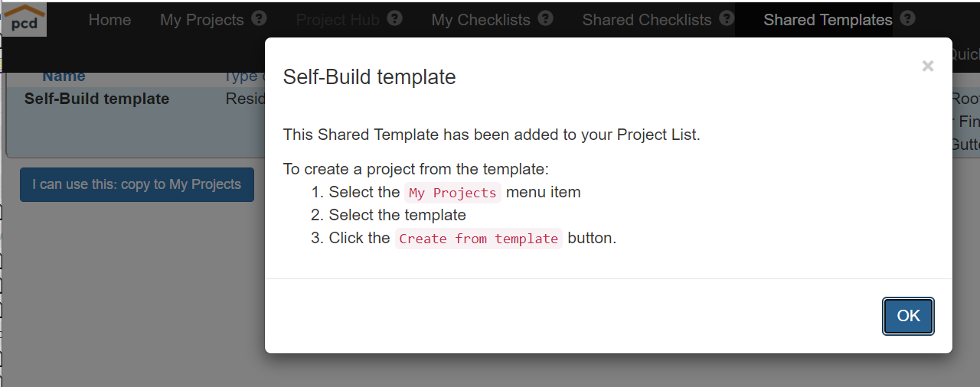Select the Shared Templates menu item

click(x=828, y=20)
